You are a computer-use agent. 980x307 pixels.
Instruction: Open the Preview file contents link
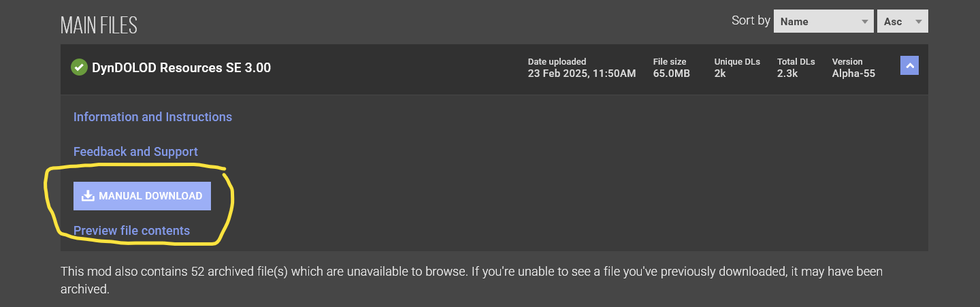click(131, 231)
